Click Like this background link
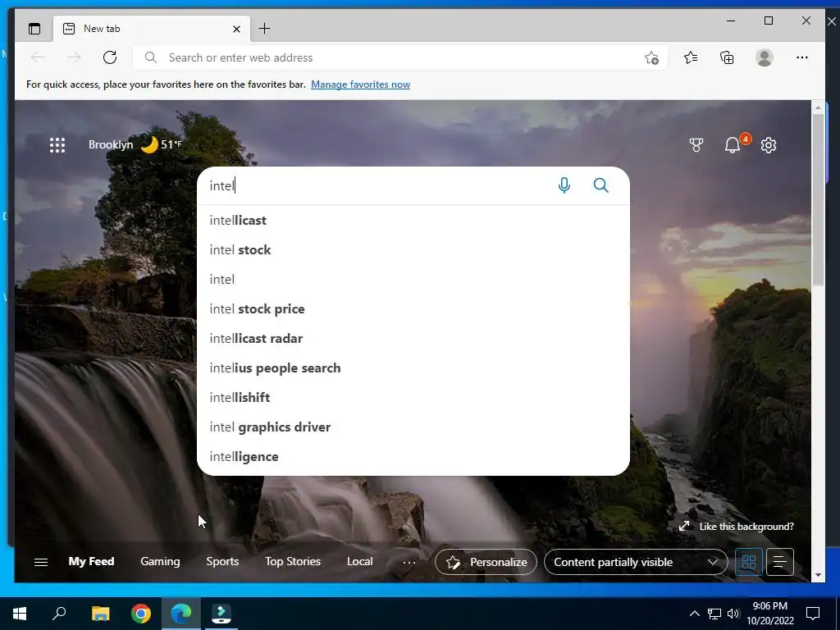Screen dimensions: 840x630 (x=737, y=527)
